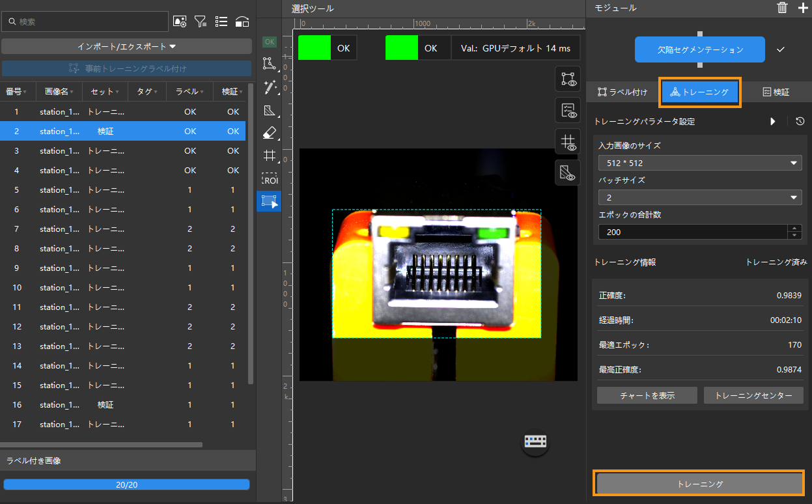
Task: Open the image filter funnel icon
Action: pos(201,21)
